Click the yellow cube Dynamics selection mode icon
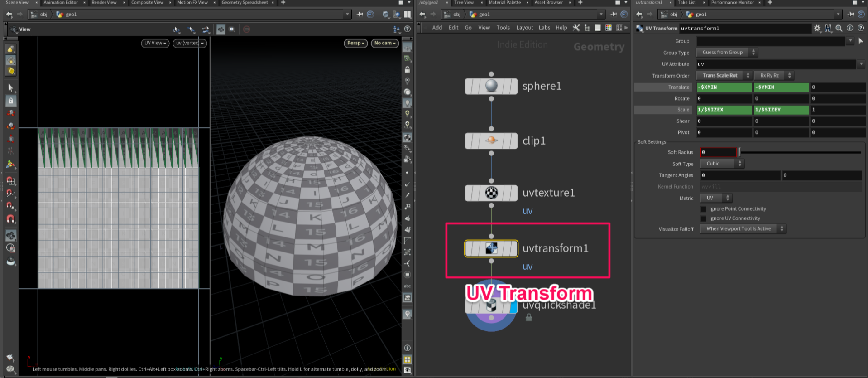868x378 pixels. point(11,71)
